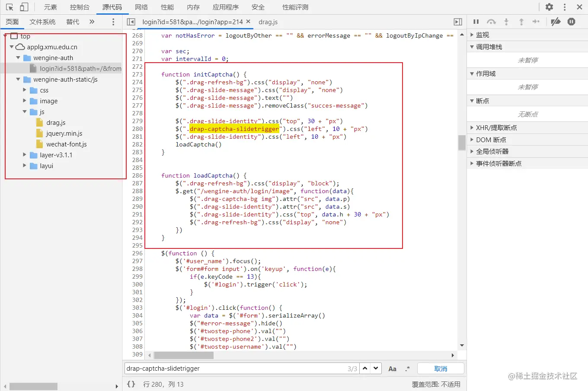Toggle device toolbar icon
Viewport: 588px width, 391px height.
pyautogui.click(x=24, y=7)
